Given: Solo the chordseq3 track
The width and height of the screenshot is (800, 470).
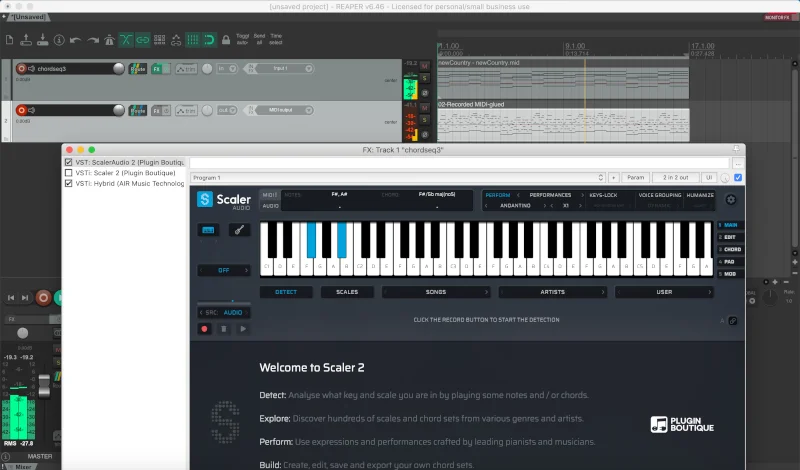Looking at the screenshot, I should click(424, 78).
